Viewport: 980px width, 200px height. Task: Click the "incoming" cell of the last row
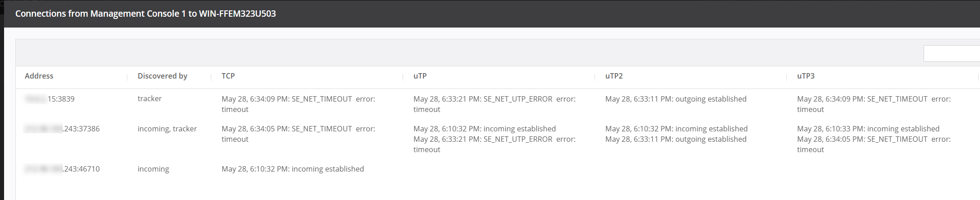tap(153, 169)
